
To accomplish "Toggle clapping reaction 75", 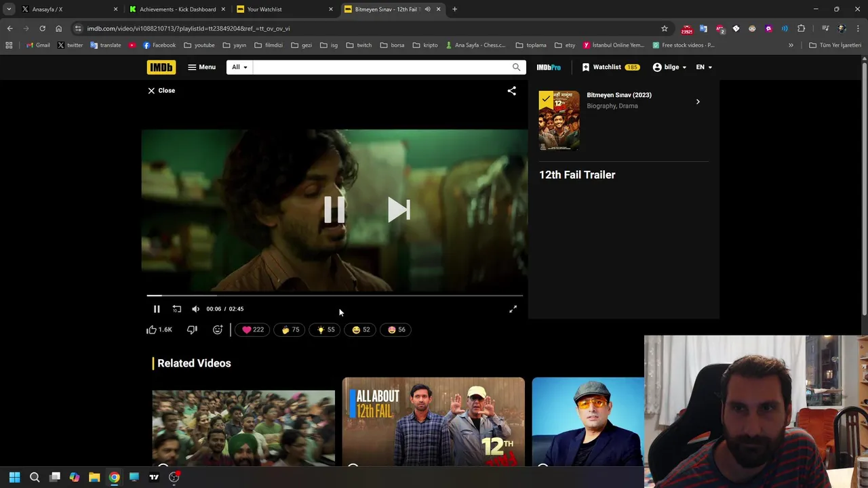I will 290,329.
